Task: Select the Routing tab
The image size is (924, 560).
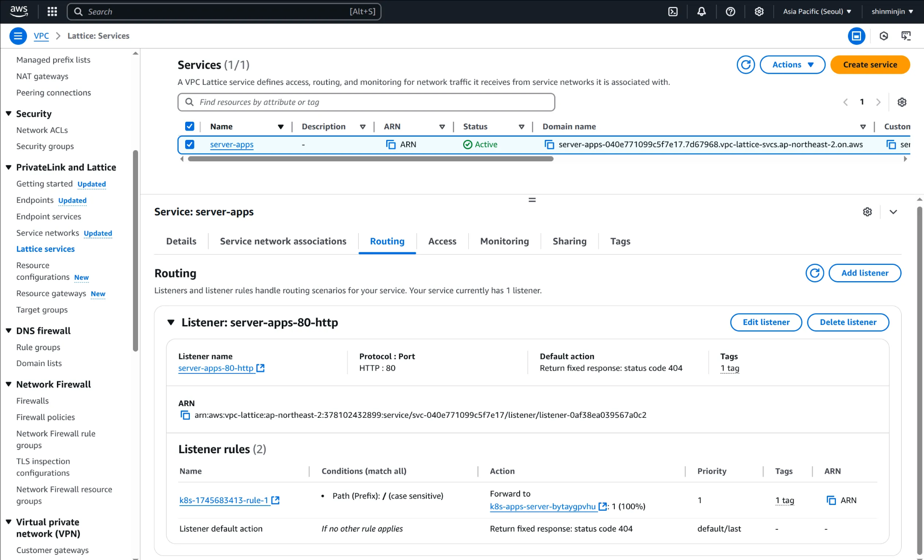Action: pos(387,241)
